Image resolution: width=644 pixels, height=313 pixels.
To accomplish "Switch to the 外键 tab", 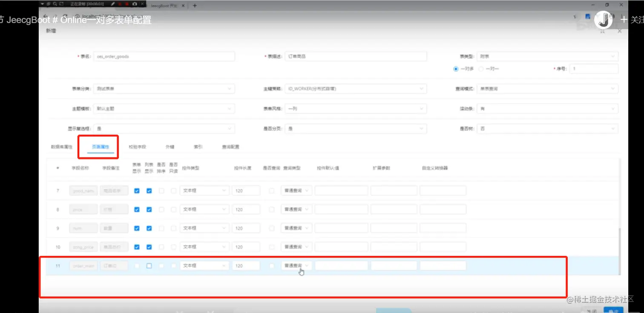I will point(170,147).
